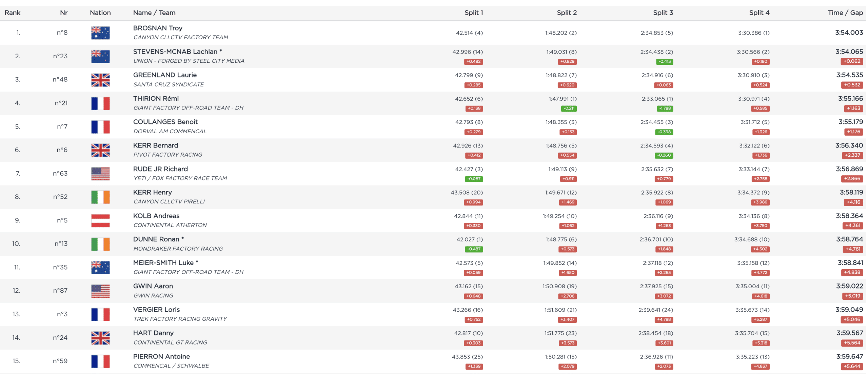Click the Time / Gap column header
The height and width of the screenshot is (374, 868).
845,13
